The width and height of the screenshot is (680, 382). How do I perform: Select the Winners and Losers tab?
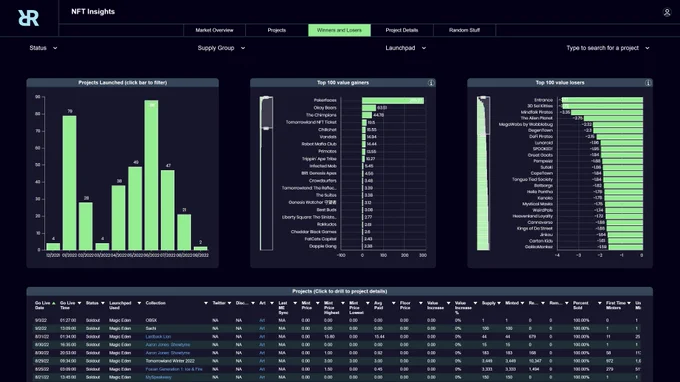(x=339, y=30)
